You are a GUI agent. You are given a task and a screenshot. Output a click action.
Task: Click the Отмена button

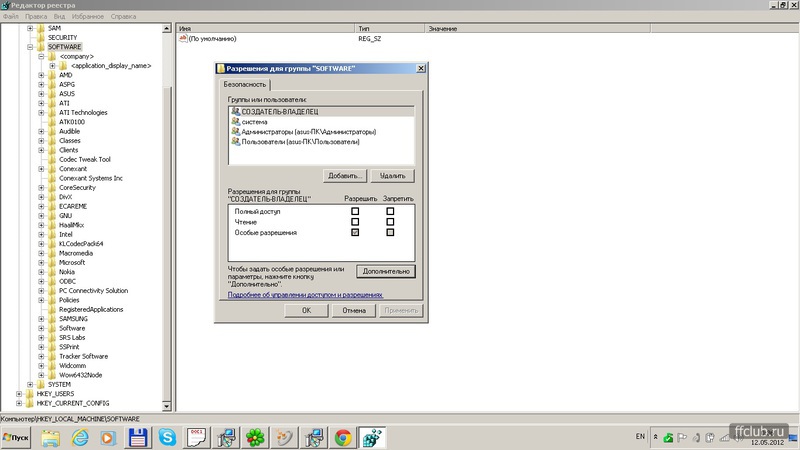[354, 310]
